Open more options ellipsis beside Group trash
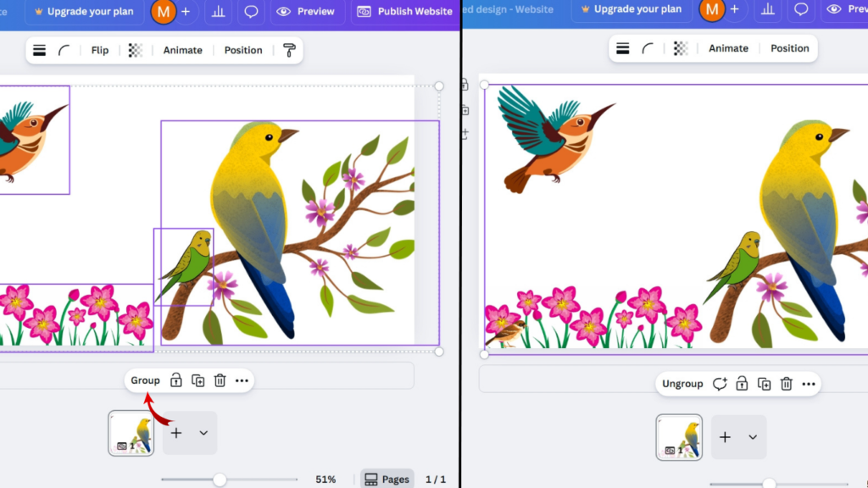868x488 pixels. 242,380
